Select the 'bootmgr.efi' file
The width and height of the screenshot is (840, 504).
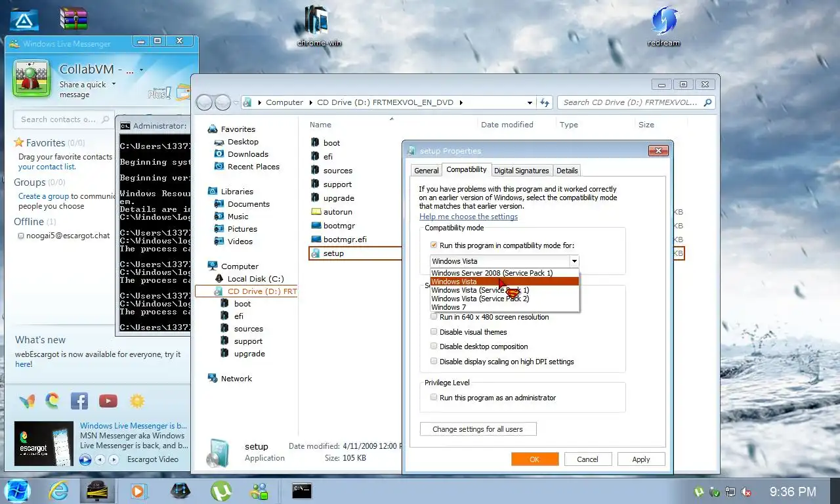pyautogui.click(x=339, y=240)
